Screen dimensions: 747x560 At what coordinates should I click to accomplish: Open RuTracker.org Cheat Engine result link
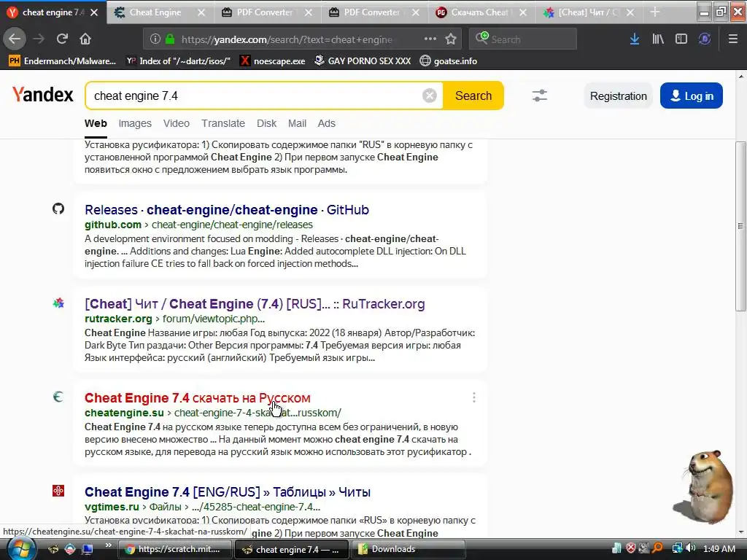(255, 304)
